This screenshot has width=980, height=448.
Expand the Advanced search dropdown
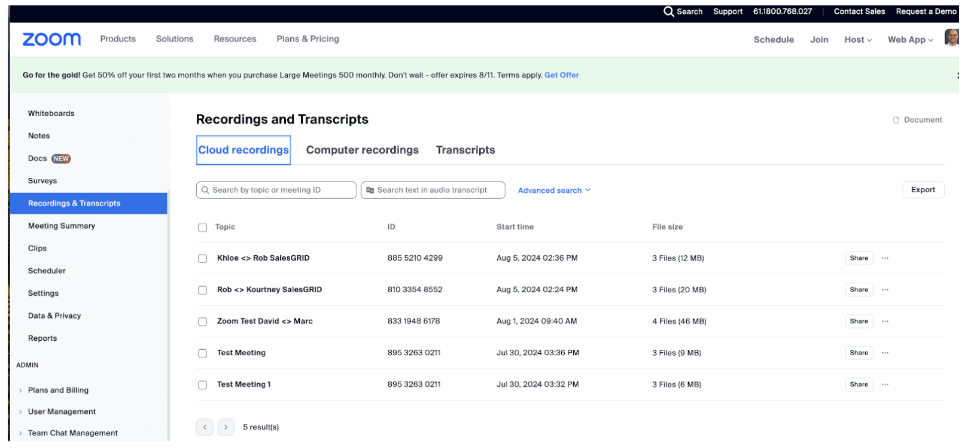click(x=554, y=190)
